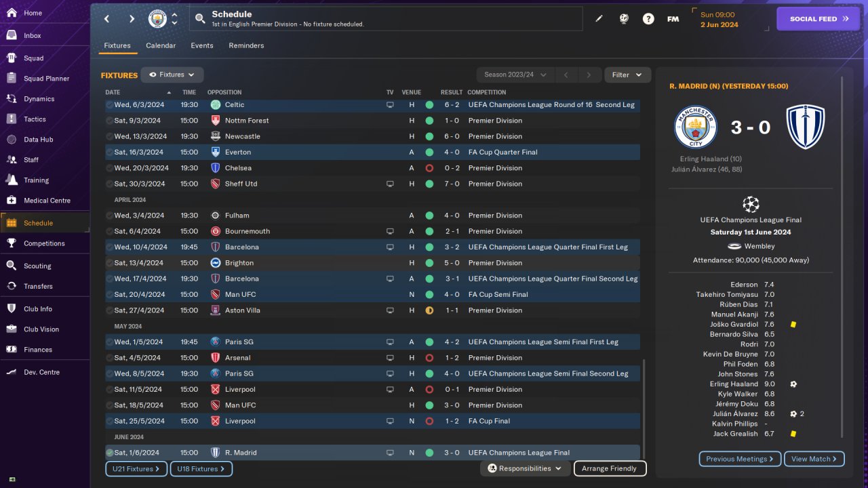This screenshot has width=868, height=488.
Task: Open the globe world icon
Action: 624,19
